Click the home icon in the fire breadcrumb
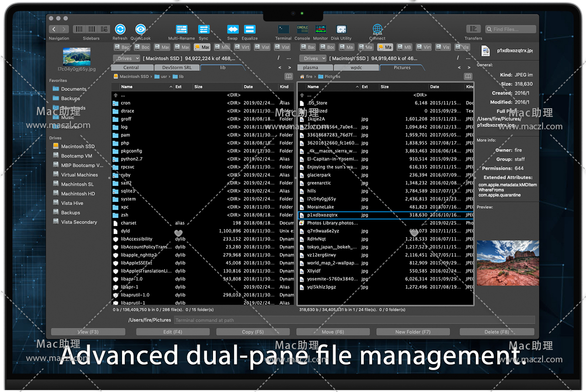Image resolution: width=586 pixels, height=392 pixels. point(302,76)
